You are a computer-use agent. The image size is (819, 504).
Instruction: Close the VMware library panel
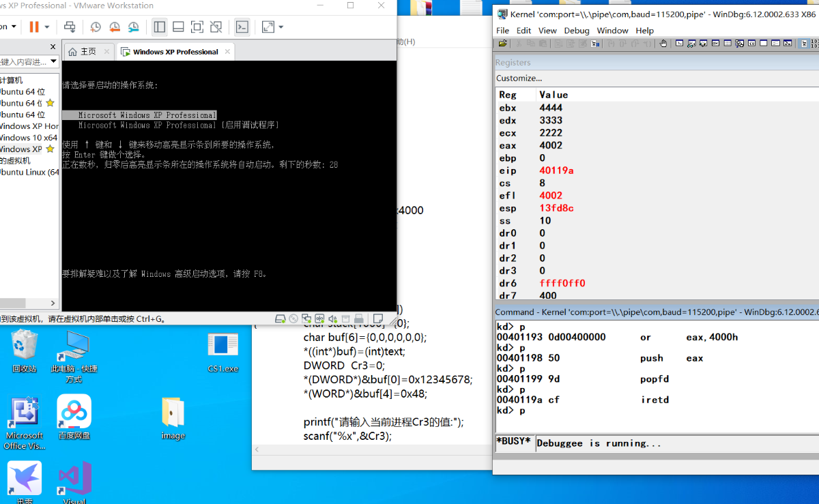53,47
